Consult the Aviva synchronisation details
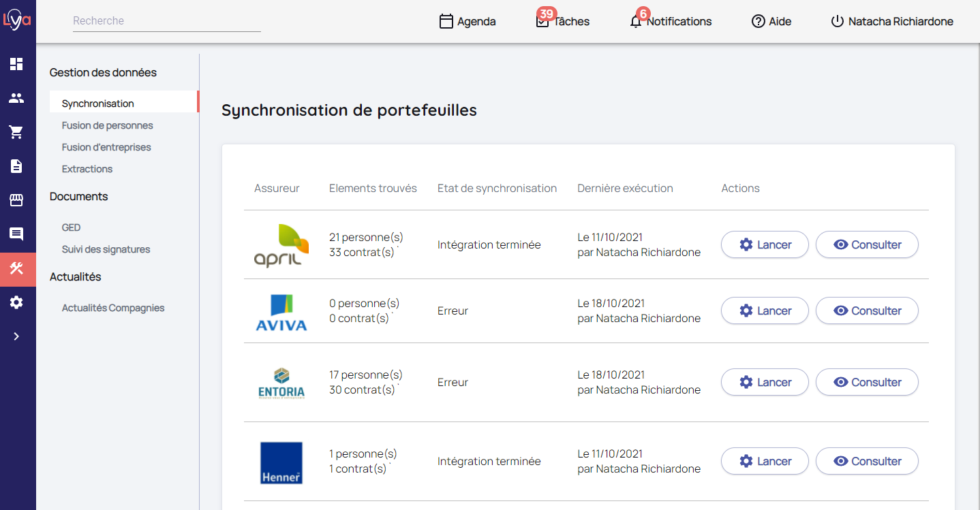Viewport: 980px width, 510px height. pos(867,311)
